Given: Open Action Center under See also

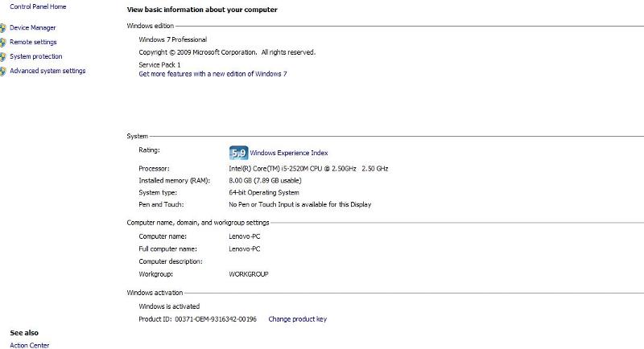Looking at the screenshot, I should (30, 346).
